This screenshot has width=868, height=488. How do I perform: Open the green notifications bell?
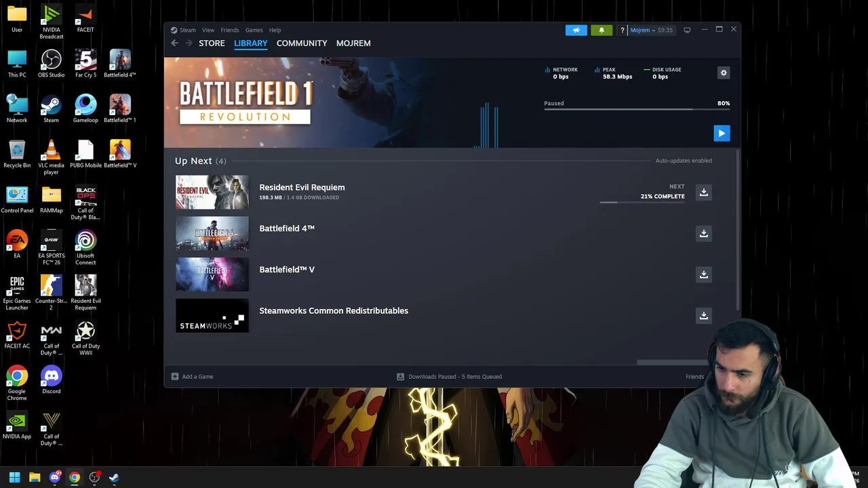click(x=601, y=30)
